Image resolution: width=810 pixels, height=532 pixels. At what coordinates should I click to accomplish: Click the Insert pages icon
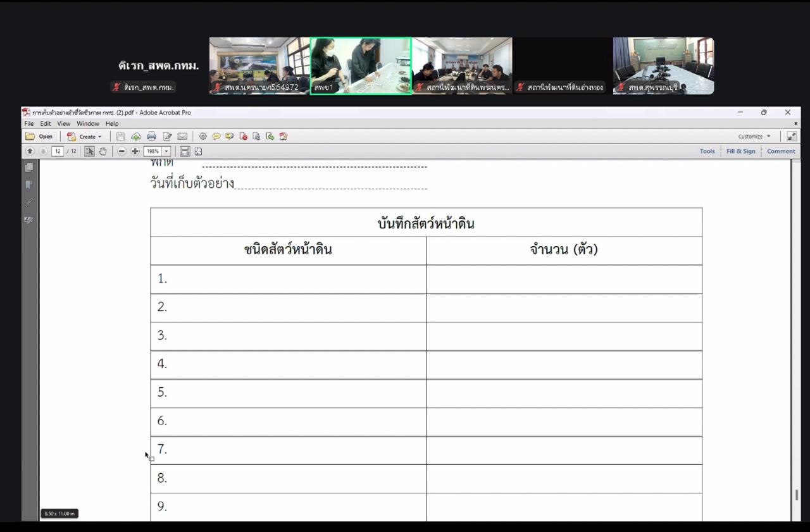pos(270,136)
